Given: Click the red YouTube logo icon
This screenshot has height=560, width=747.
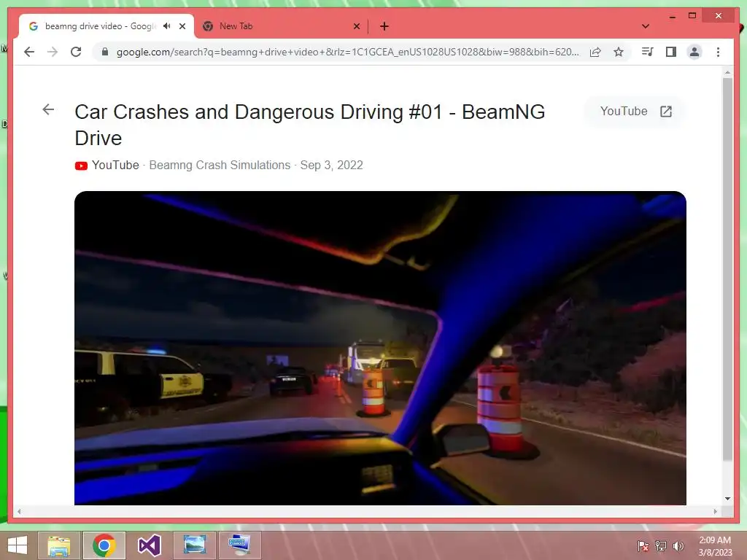Looking at the screenshot, I should tap(81, 166).
